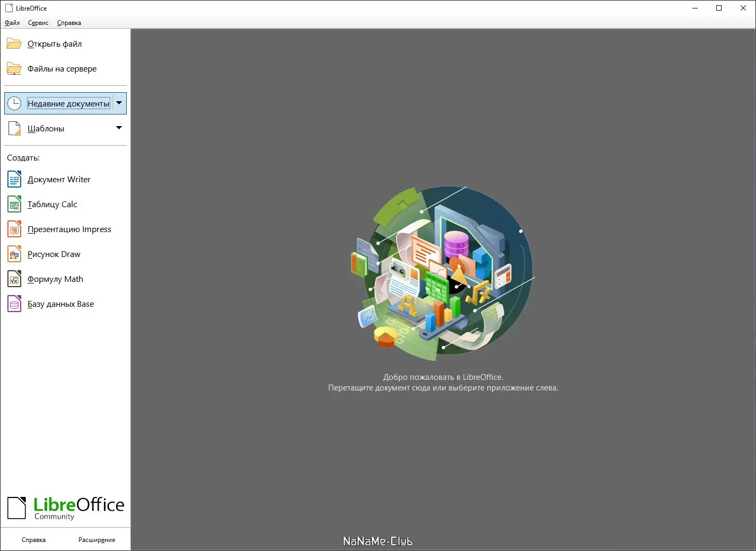The width and height of the screenshot is (756, 551).
Task: Open the Справка menu in menu bar
Action: [69, 23]
